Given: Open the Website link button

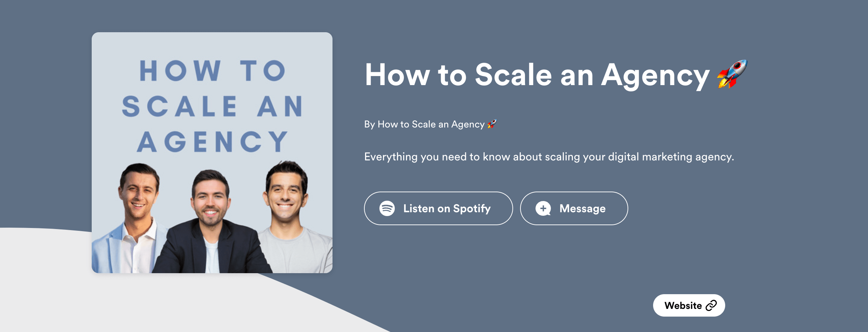Looking at the screenshot, I should click(689, 305).
